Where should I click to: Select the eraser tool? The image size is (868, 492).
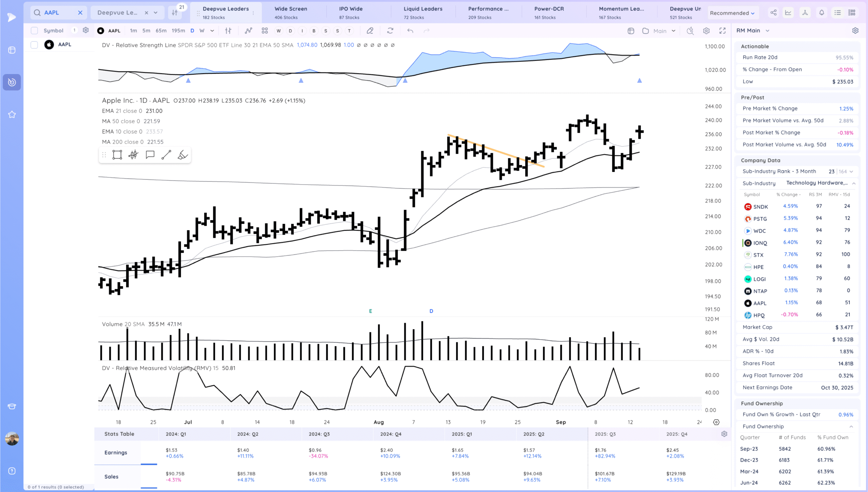(x=182, y=155)
